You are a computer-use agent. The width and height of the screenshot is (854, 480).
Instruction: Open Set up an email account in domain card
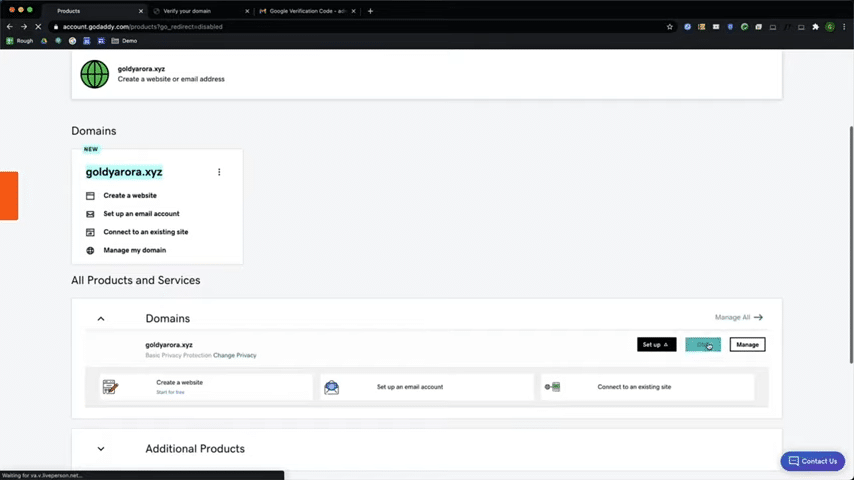(142, 214)
